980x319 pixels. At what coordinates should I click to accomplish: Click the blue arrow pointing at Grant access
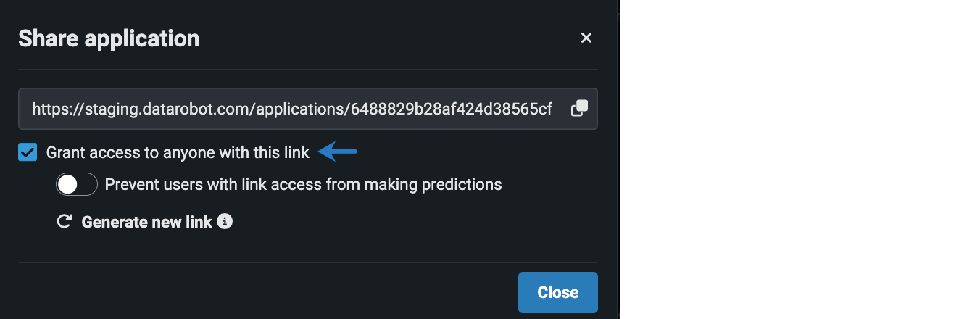pyautogui.click(x=338, y=152)
